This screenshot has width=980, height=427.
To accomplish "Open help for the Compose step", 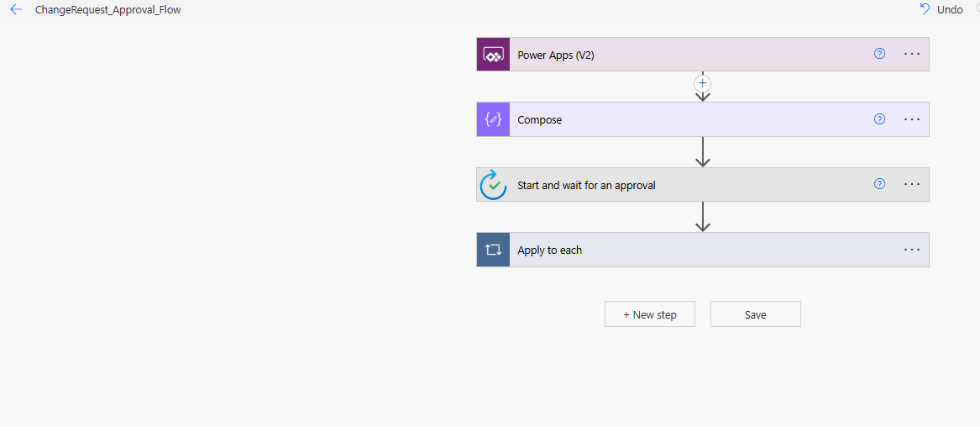I will coord(879,119).
